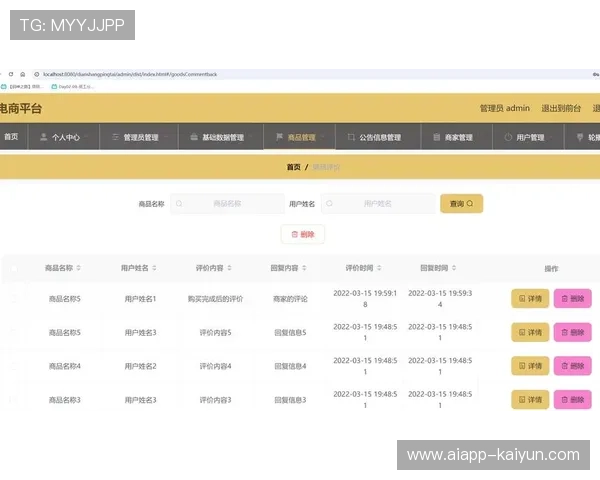600x480 pixels.
Task: Delete the row with 评价内容5
Action: point(573,332)
